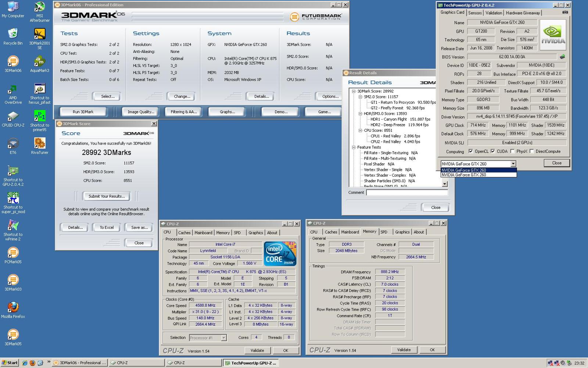Screen dimensions: 588x368
Task: Toggle PhysX checkbox in GPU-Z
Action: (512, 151)
